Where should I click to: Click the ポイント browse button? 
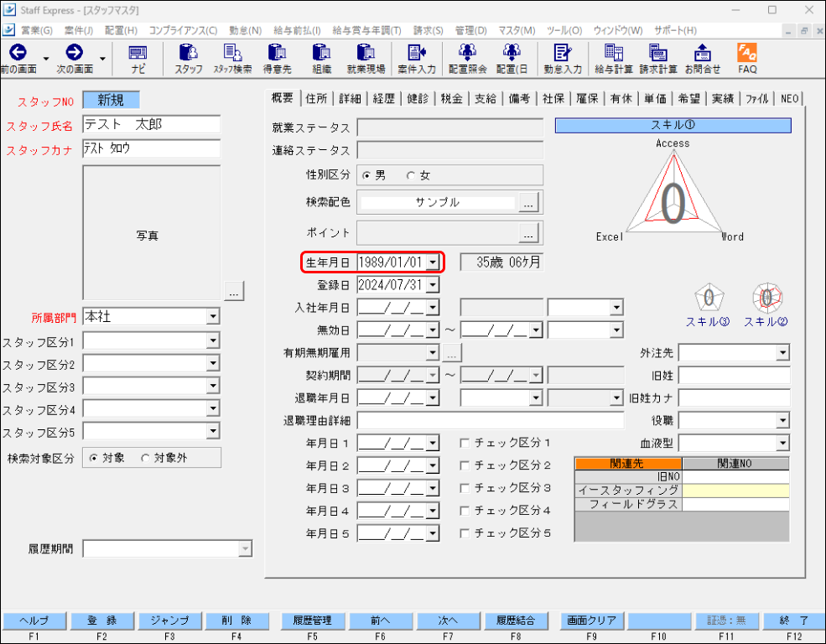528,233
